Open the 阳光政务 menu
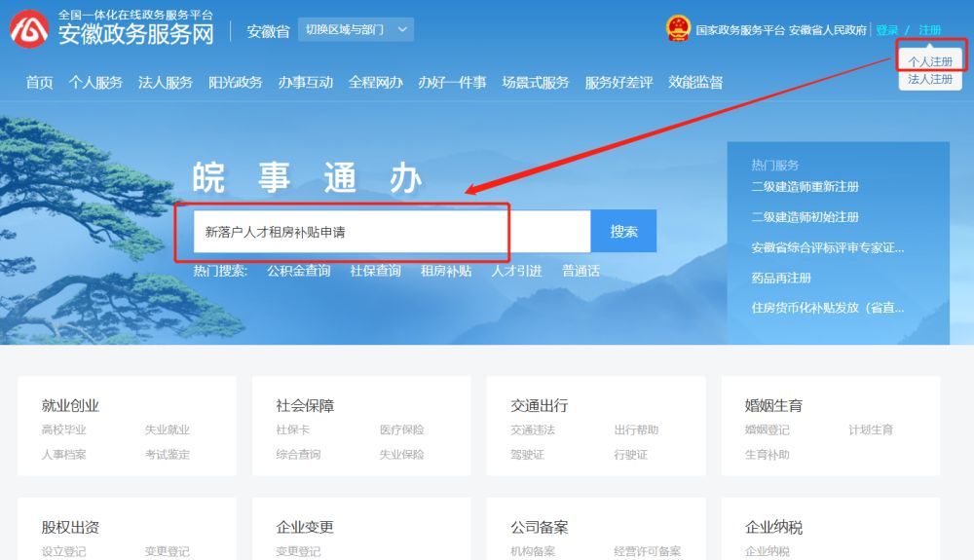Screen dimensions: 974x560 [236, 83]
